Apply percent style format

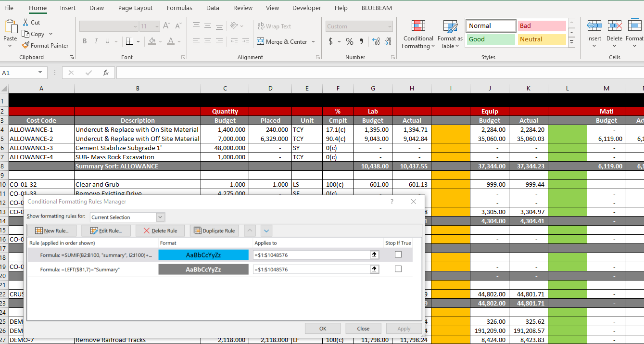(x=350, y=42)
